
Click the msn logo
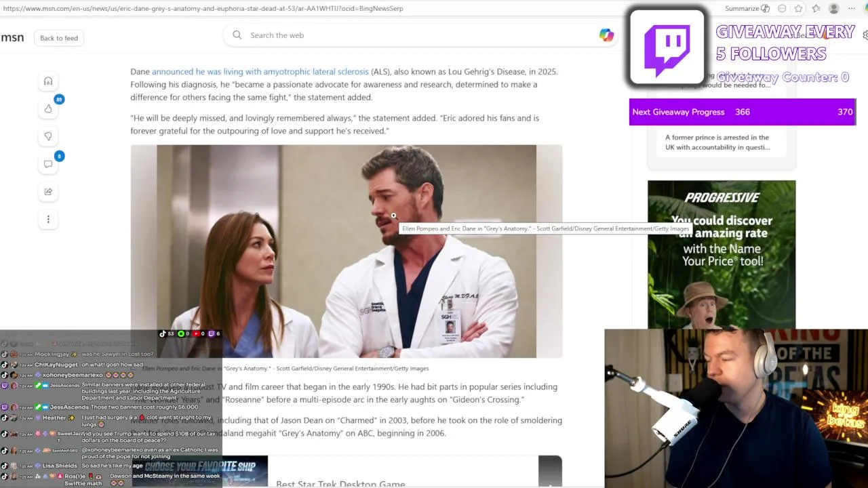pos(12,37)
